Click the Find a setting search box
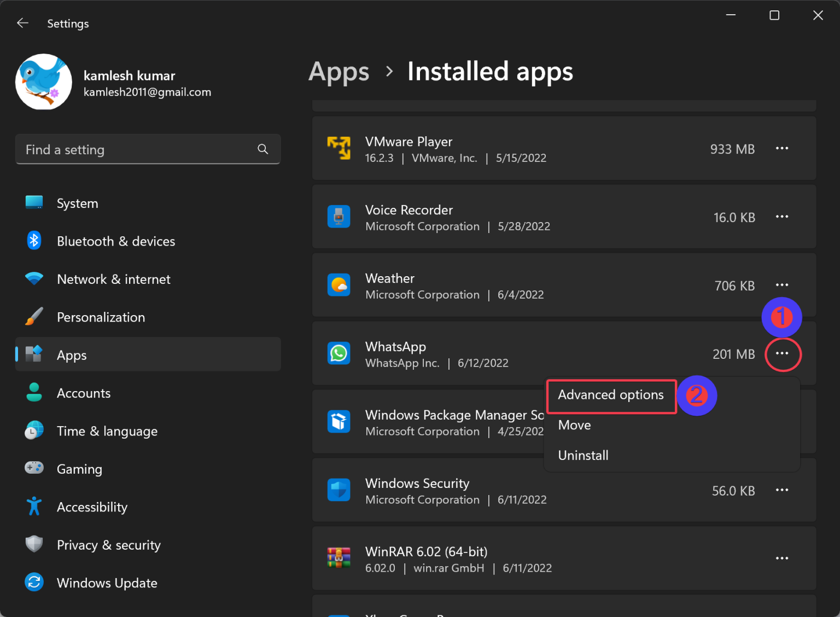The width and height of the screenshot is (840, 617). 137,149
